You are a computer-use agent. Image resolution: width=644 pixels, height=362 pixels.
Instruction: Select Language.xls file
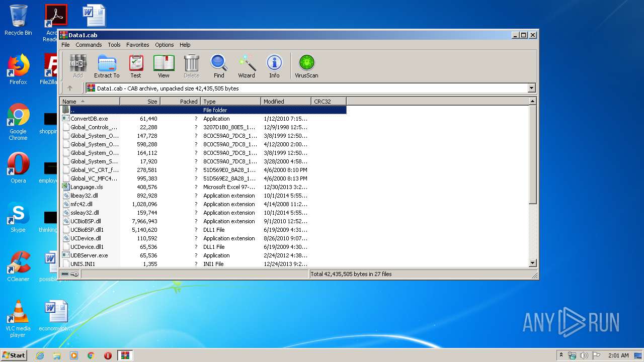pyautogui.click(x=203, y=187)
